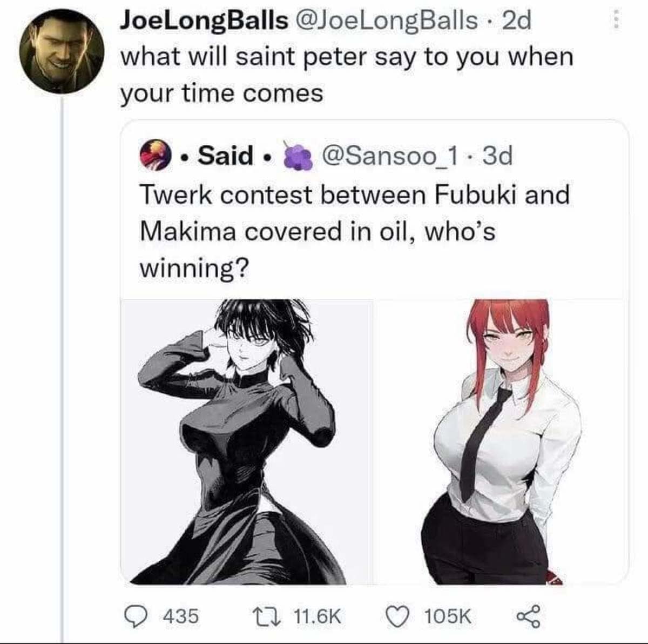Open the red-haired Makima image
This screenshot has width=648, height=644.
(x=501, y=441)
